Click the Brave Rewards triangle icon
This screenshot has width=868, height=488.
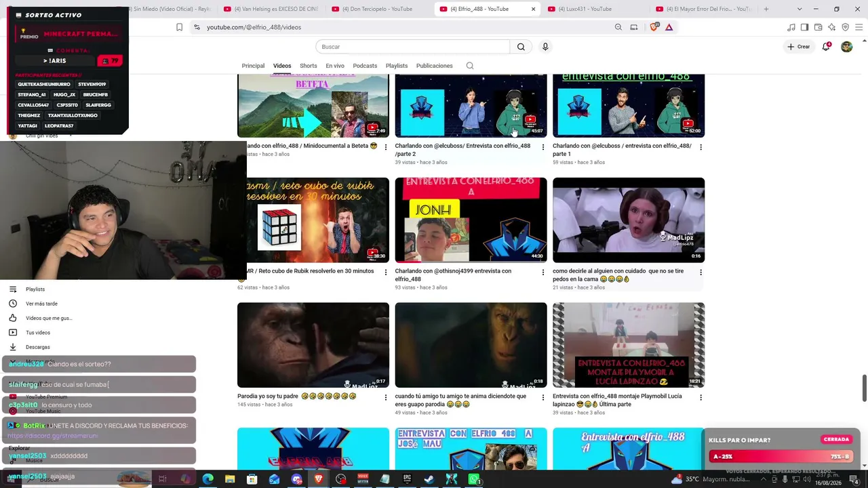coord(669,27)
